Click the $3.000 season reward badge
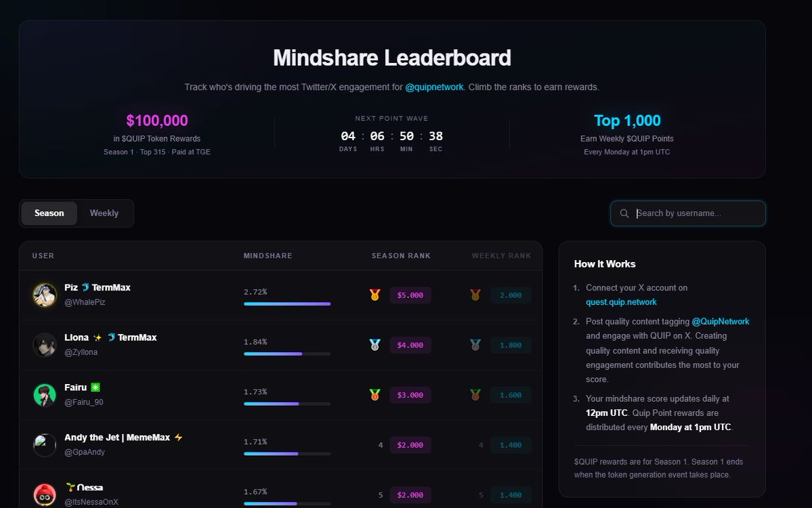812x508 pixels. point(410,395)
